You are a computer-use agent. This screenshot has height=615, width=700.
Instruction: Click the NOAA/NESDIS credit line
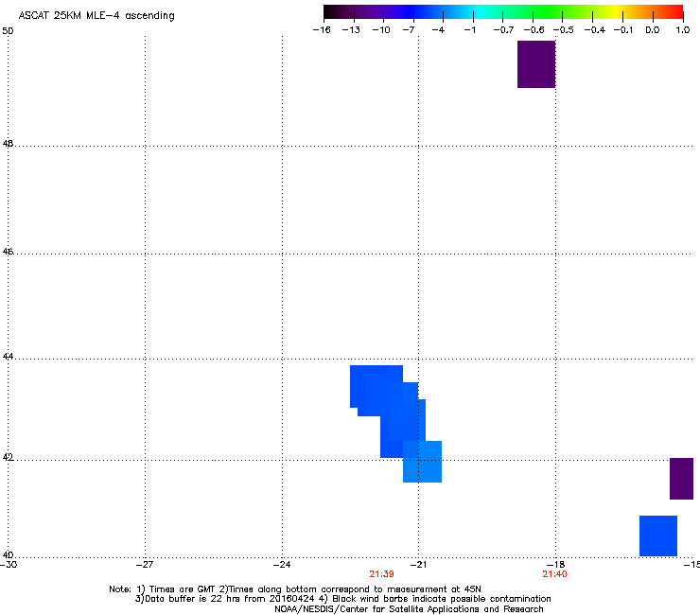click(409, 609)
